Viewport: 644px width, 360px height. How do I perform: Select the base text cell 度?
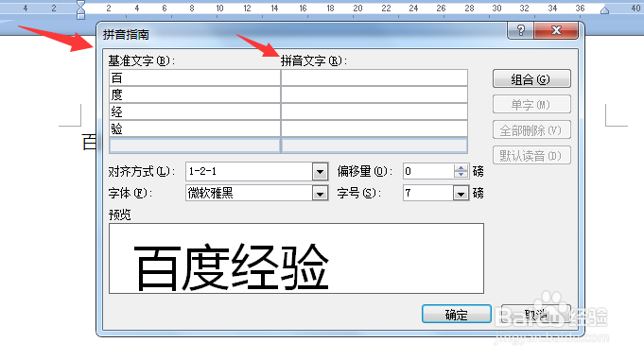tap(195, 94)
